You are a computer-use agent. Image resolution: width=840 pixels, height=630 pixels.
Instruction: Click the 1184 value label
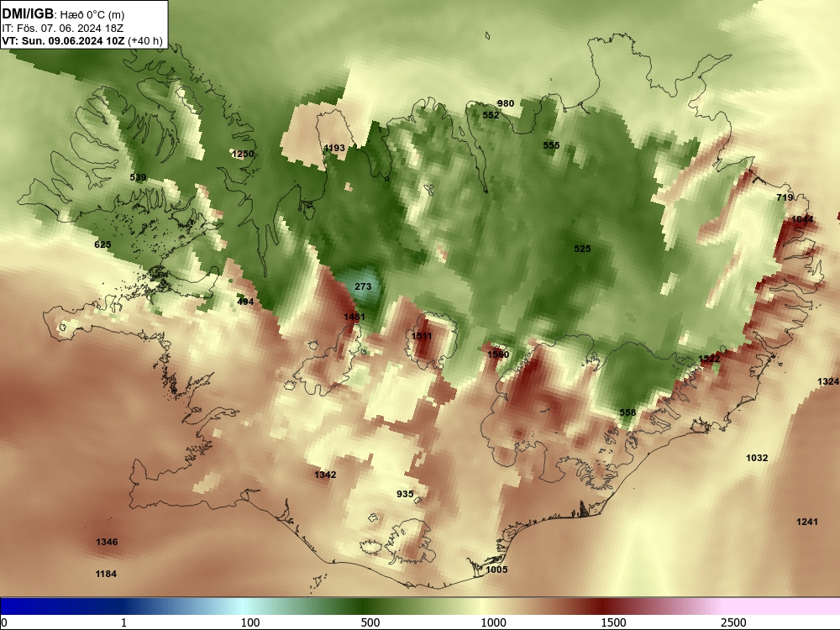click(106, 574)
